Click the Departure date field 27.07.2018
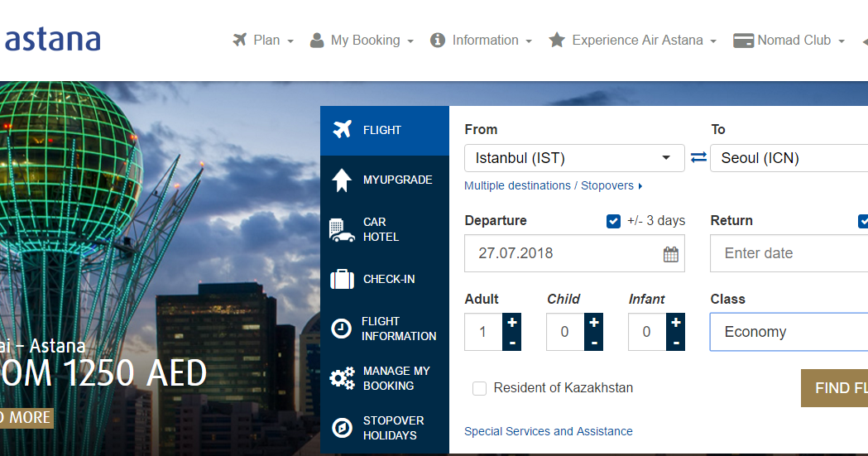868x456 pixels. click(574, 253)
